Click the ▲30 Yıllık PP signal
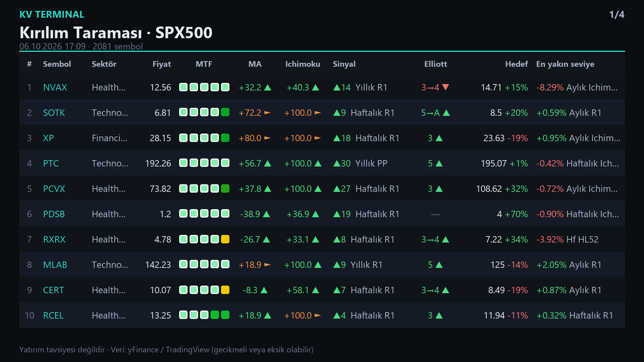Viewport: 644px width, 362px height. [x=360, y=164]
